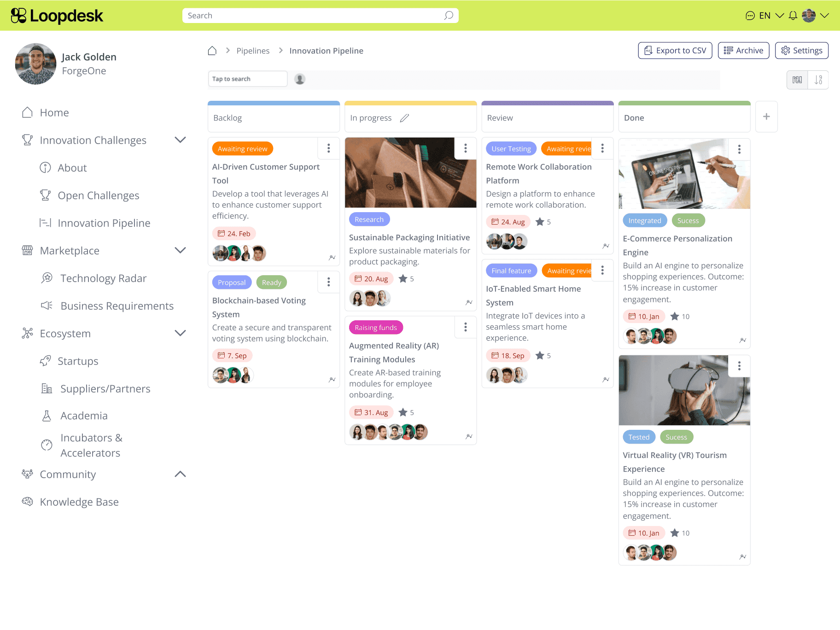Open kebab menu on Virtual Reality Tourism card
The image size is (840, 630).
tap(739, 366)
